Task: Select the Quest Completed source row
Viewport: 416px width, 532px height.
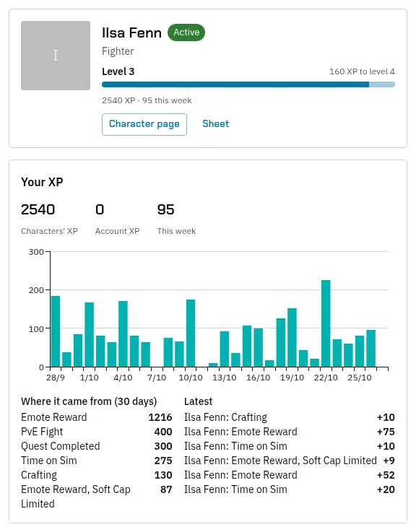Action: coord(97,446)
